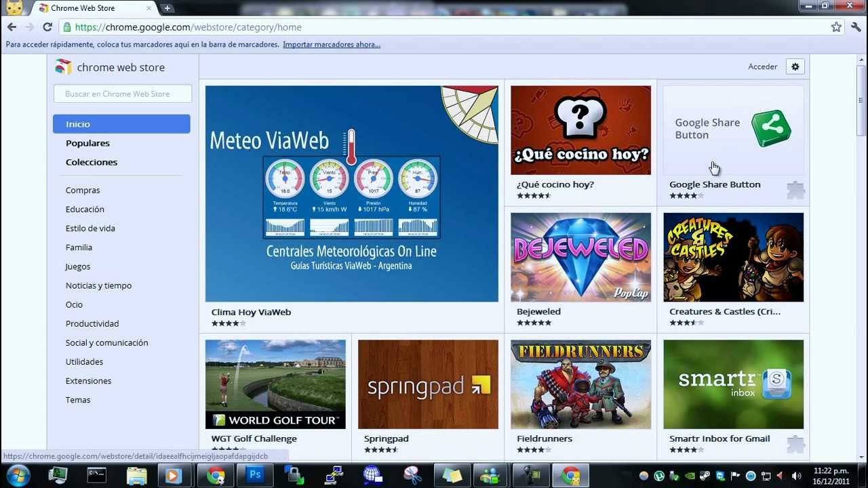Open the Ocio category
868x488 pixels.
pos(74,304)
